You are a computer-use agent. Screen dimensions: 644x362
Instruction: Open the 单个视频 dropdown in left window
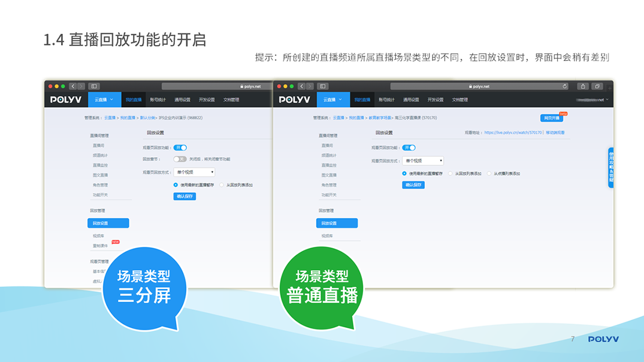(195, 172)
